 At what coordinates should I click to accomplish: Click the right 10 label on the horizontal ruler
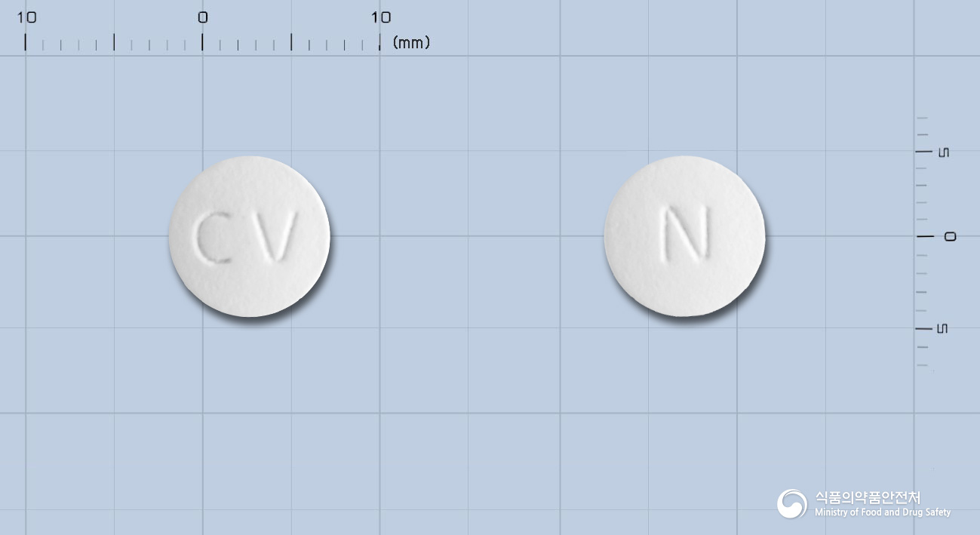(x=380, y=17)
